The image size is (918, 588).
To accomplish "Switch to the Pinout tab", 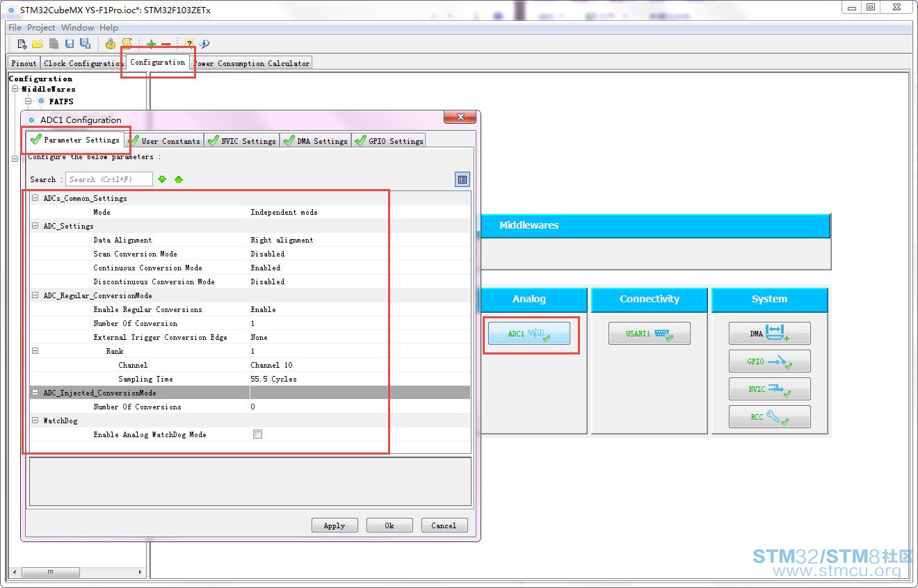I will [x=24, y=63].
